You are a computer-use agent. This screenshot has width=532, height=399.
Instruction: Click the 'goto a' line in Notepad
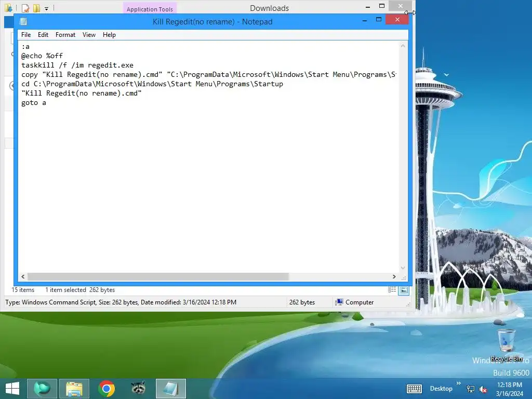pos(34,102)
